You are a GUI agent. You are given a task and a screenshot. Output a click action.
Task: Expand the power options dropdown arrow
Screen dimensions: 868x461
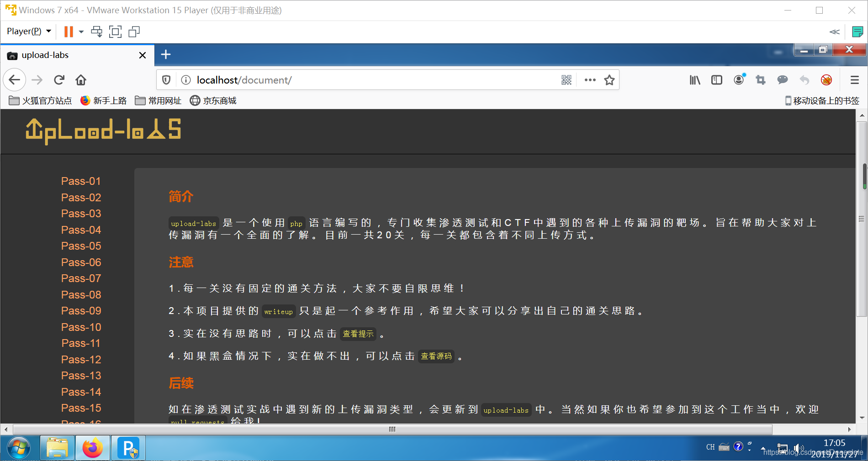pyautogui.click(x=81, y=31)
